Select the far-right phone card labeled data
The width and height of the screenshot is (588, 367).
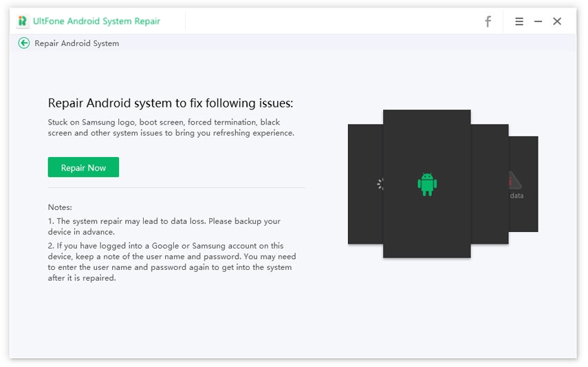[524, 213]
